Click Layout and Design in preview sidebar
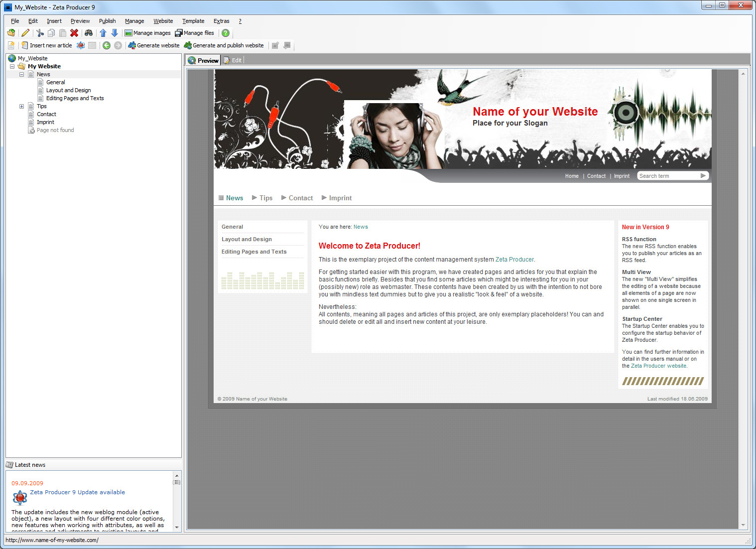This screenshot has height=549, width=756. 247,239
